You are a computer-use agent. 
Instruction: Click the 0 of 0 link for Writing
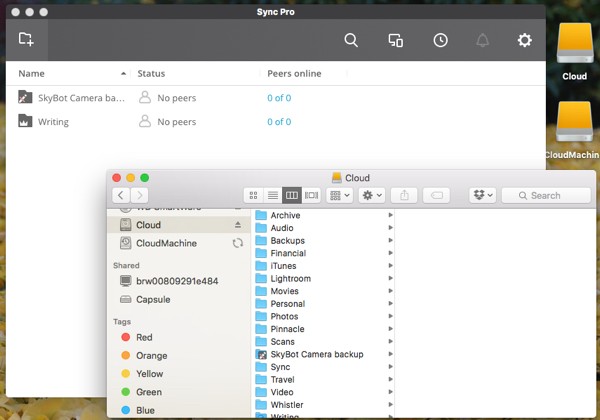(279, 122)
